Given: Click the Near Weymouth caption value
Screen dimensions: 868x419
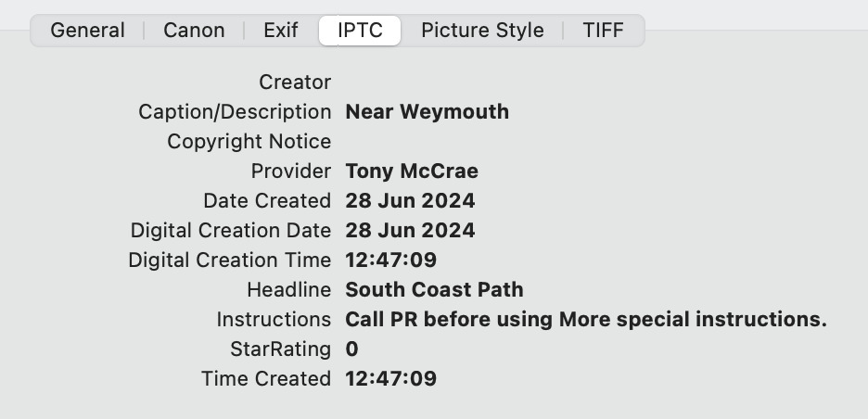Looking at the screenshot, I should (x=427, y=112).
